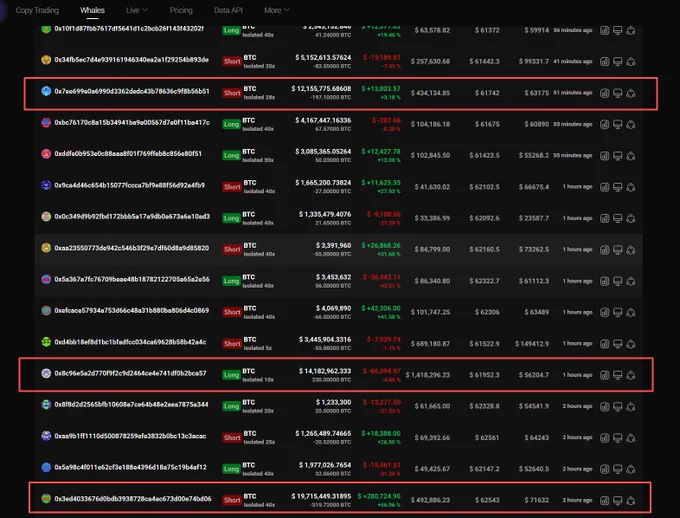680x518 pixels.
Task: Click rightmost action icon for address 0x34fb5ec7
Action: click(x=631, y=62)
